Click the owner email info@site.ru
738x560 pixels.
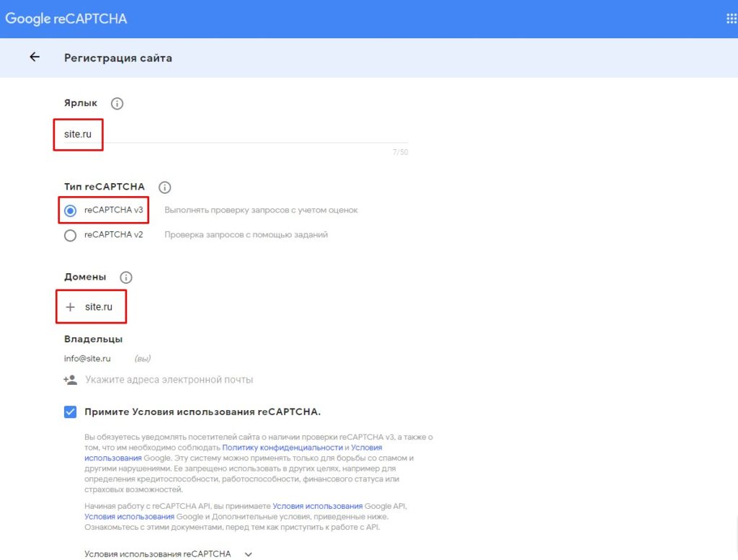[x=88, y=358]
